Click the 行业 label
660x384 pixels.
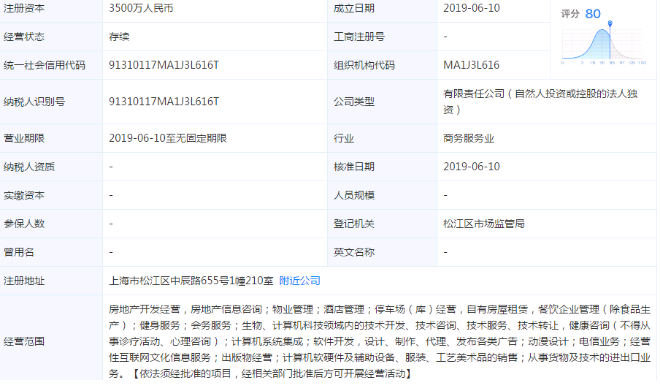(344, 138)
